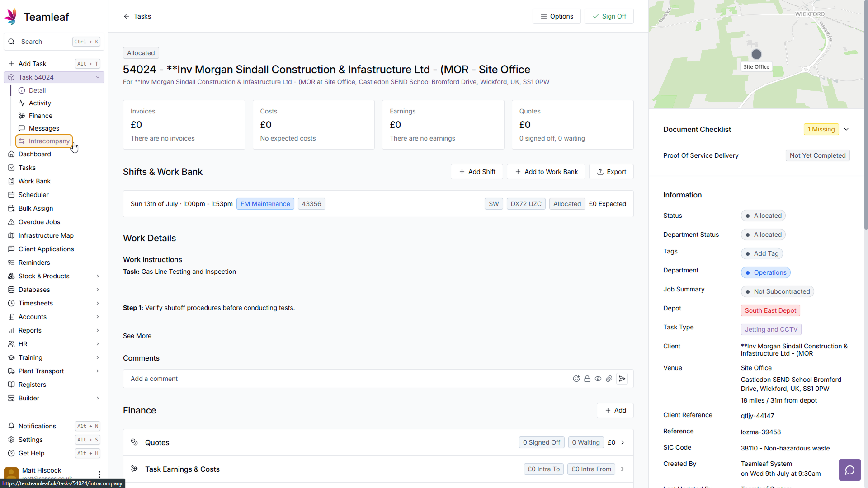Viewport: 868px width, 488px height.
Task: Expand Builder menu
Action: coord(54,398)
